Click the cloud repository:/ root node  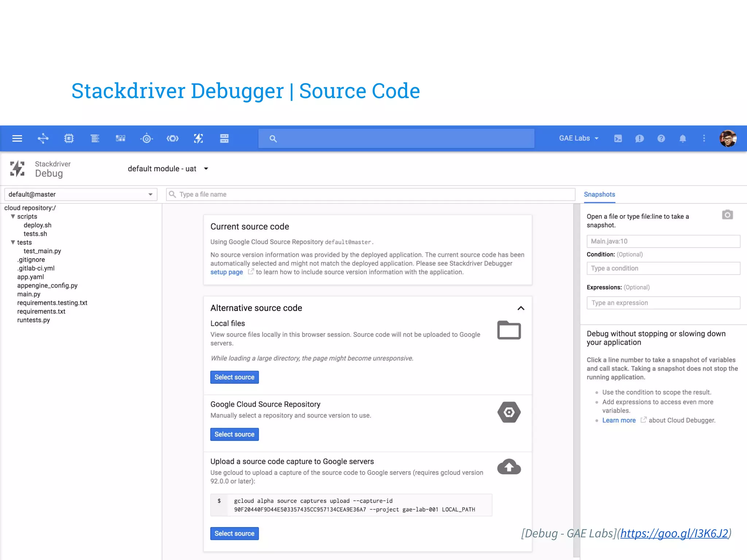coord(30,208)
